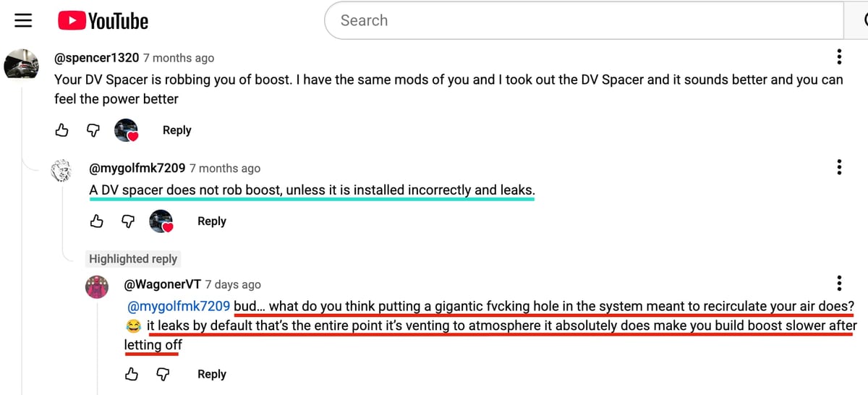
Task: Open @spencer1320's channel handle link
Action: click(x=97, y=58)
